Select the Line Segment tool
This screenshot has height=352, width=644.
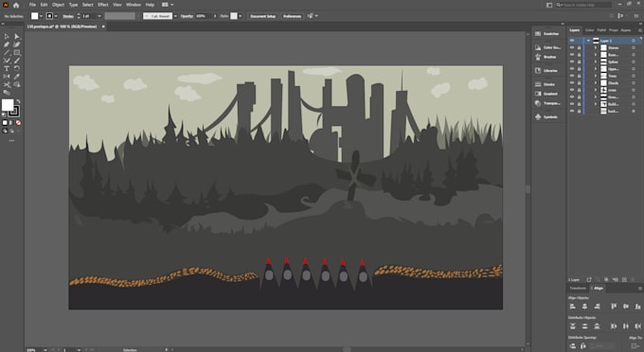7,52
